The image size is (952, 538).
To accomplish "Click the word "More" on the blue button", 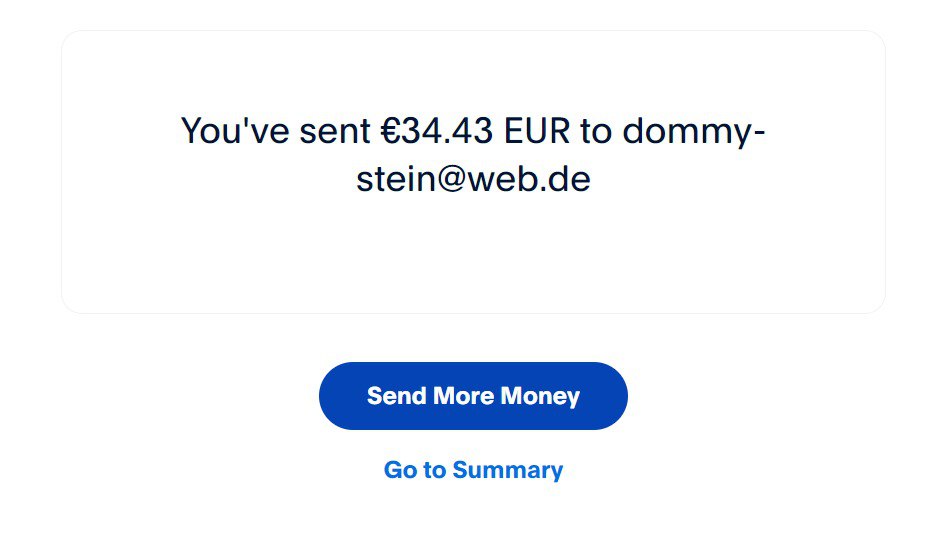I will (463, 396).
